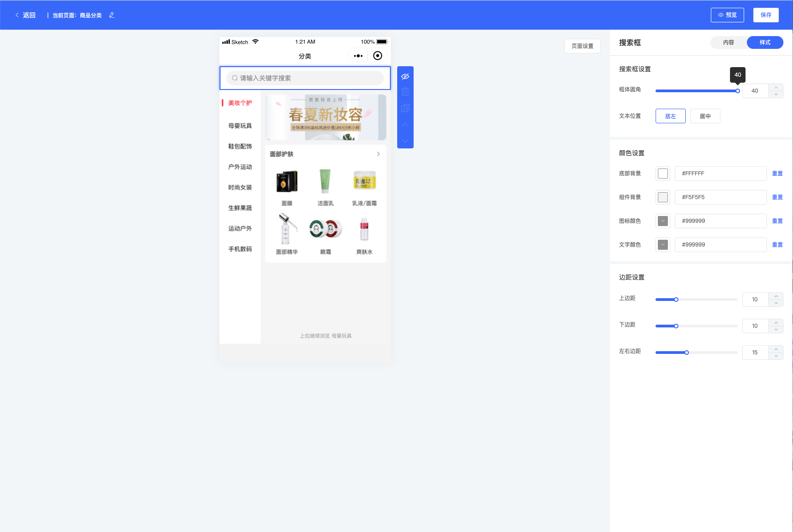Switch to the 内容 tab
793x532 pixels.
[x=729, y=42]
